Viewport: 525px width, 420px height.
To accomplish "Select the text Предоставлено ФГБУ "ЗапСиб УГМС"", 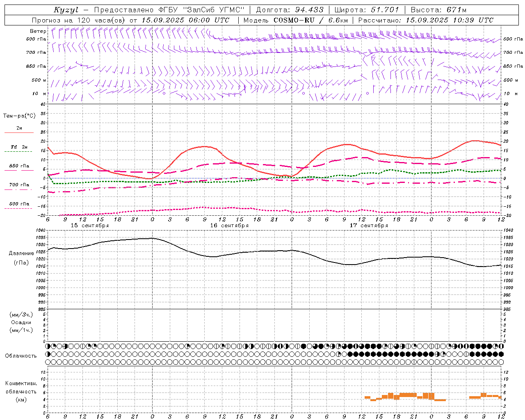I will tap(169, 10).
